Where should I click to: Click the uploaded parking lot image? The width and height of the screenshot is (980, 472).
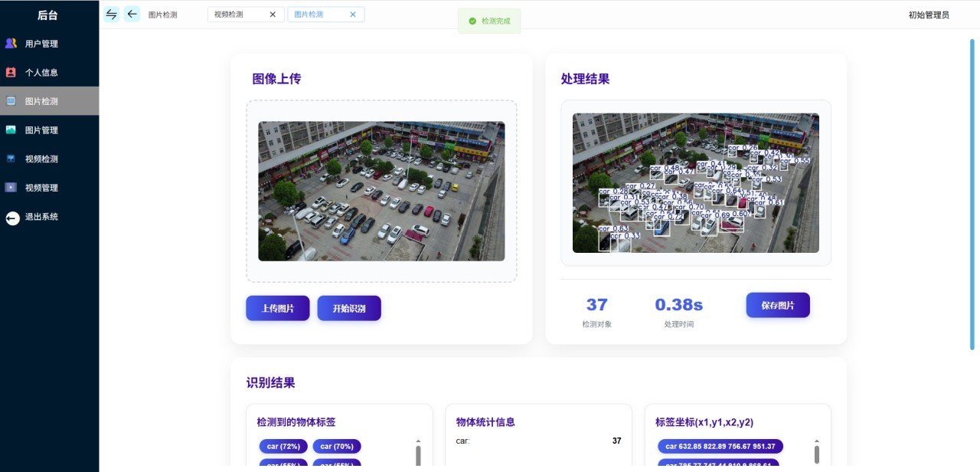pyautogui.click(x=381, y=192)
